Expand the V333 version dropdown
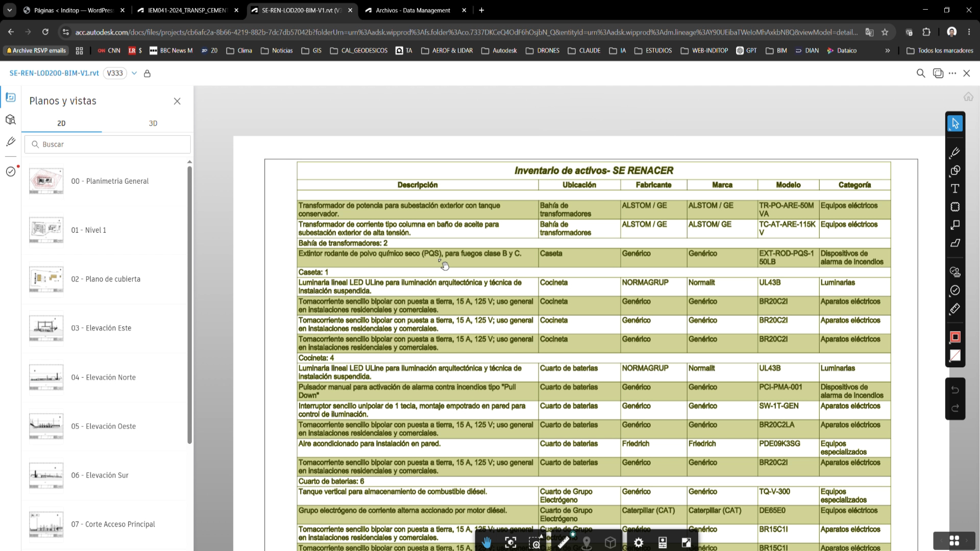 [134, 73]
